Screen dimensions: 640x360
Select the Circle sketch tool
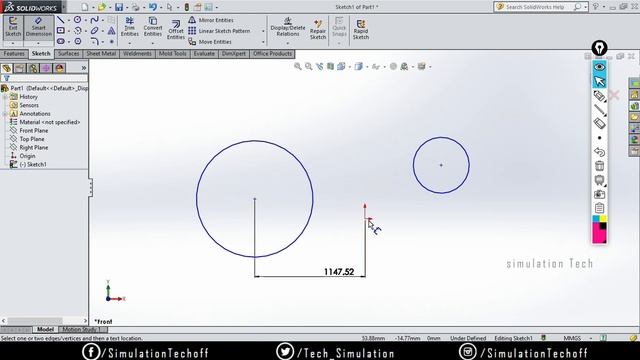(x=78, y=20)
